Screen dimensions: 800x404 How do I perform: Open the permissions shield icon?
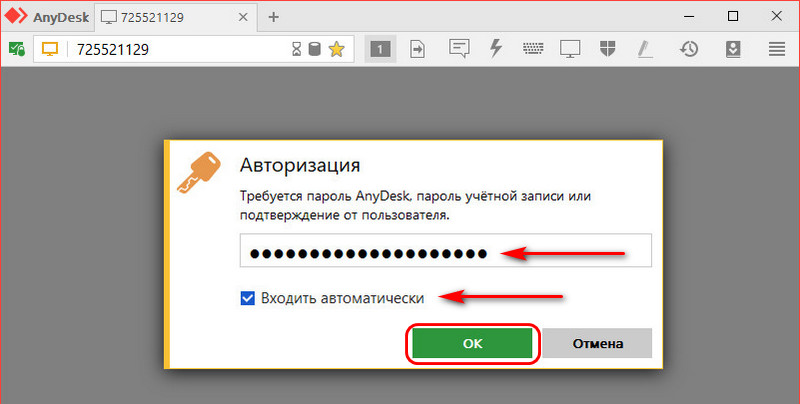click(607, 49)
